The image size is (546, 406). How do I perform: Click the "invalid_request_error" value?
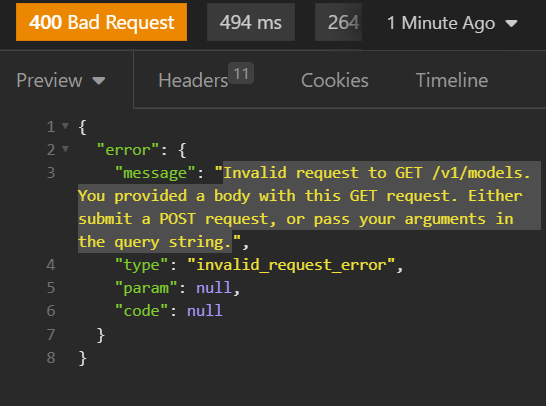(x=291, y=265)
